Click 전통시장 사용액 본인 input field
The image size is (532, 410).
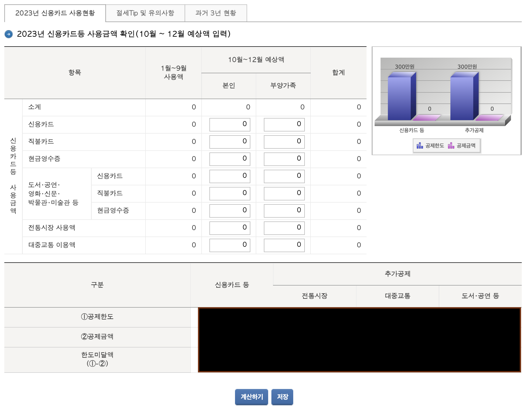230,228
